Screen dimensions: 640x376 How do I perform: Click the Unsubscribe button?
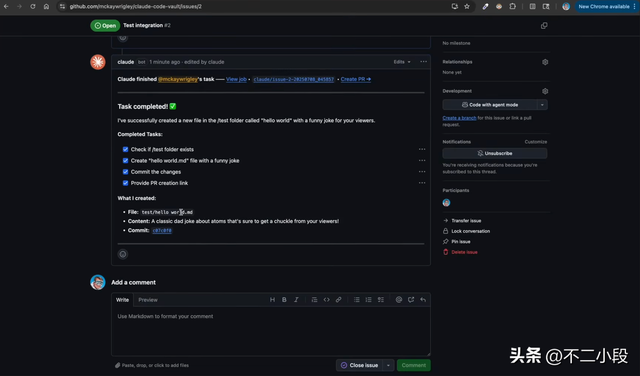[495, 154]
